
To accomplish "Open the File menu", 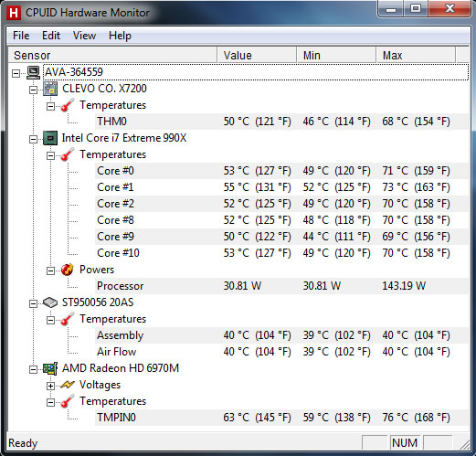I will [x=21, y=36].
